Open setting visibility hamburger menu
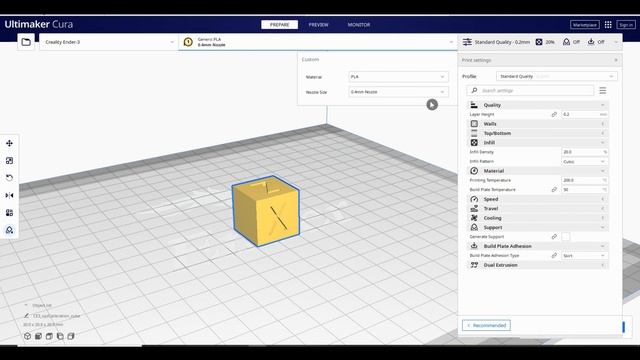Screen dimensions: 640x360 (x=603, y=91)
